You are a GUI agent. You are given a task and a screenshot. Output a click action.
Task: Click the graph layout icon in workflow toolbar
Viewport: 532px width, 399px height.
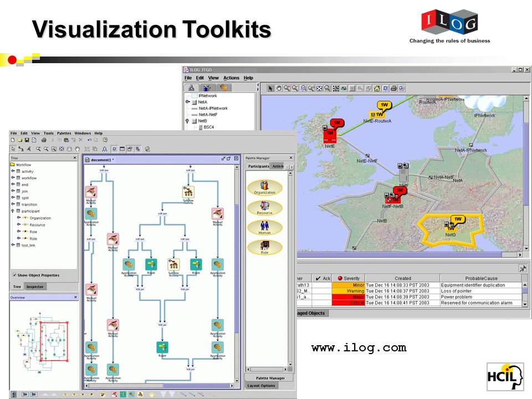(x=105, y=149)
